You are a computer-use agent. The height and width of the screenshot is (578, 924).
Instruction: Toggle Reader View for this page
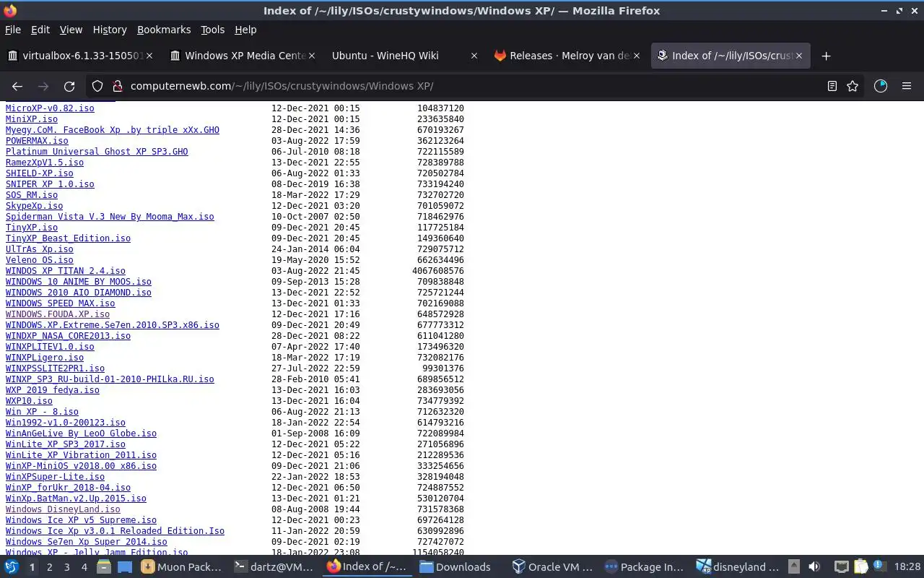[832, 86]
